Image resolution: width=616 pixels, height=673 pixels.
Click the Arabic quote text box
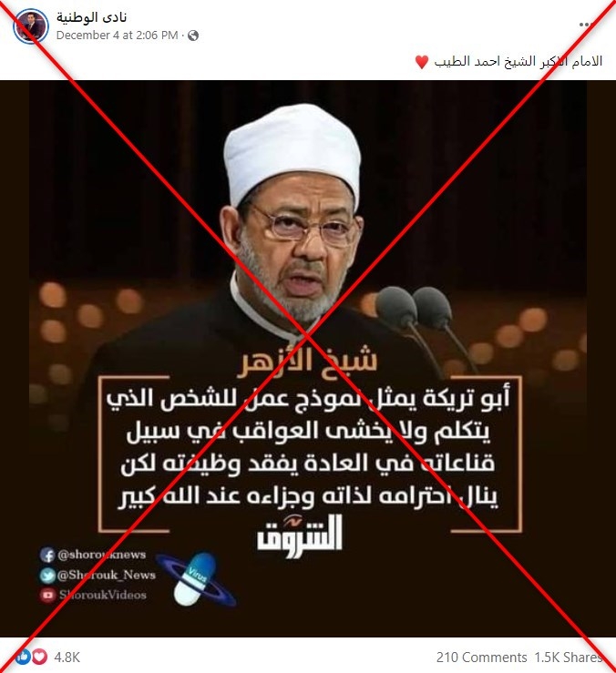pyautogui.click(x=311, y=454)
